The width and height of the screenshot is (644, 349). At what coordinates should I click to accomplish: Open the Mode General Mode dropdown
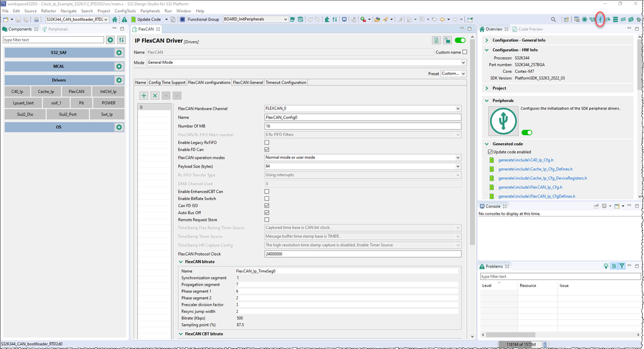click(x=306, y=63)
